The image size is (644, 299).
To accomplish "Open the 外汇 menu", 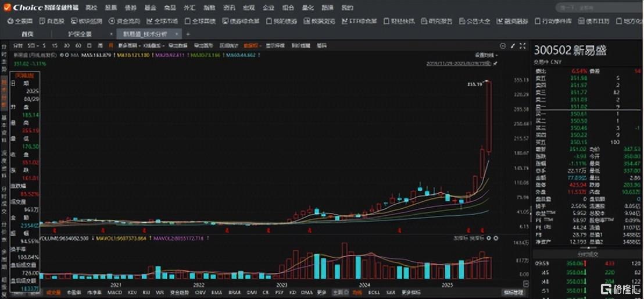I will click(189, 8).
